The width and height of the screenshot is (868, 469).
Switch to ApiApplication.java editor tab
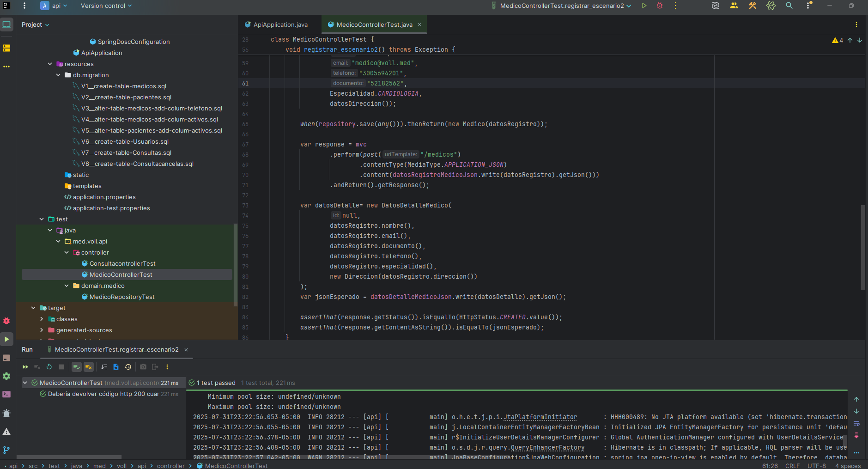pos(276,24)
